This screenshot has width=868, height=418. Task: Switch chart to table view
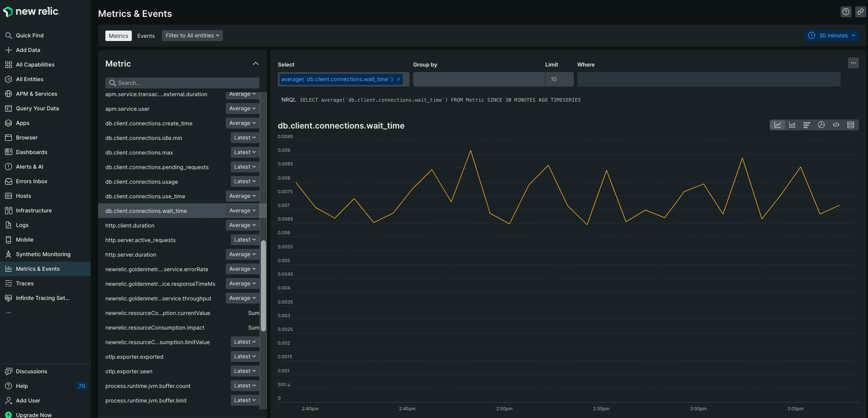coord(851,125)
